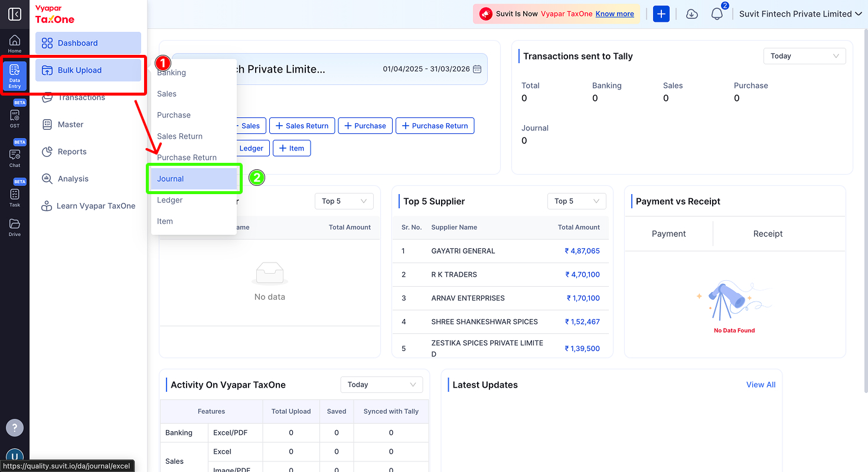The width and height of the screenshot is (868, 472).
Task: Open Home in the left rail
Action: coord(15,44)
